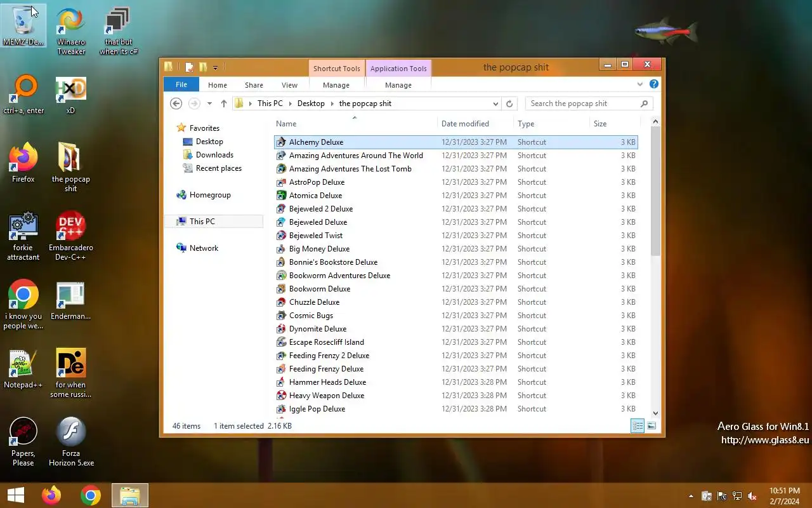The image size is (812, 508).
Task: Select 'that but when its c#' desktop icon
Action: (119, 32)
